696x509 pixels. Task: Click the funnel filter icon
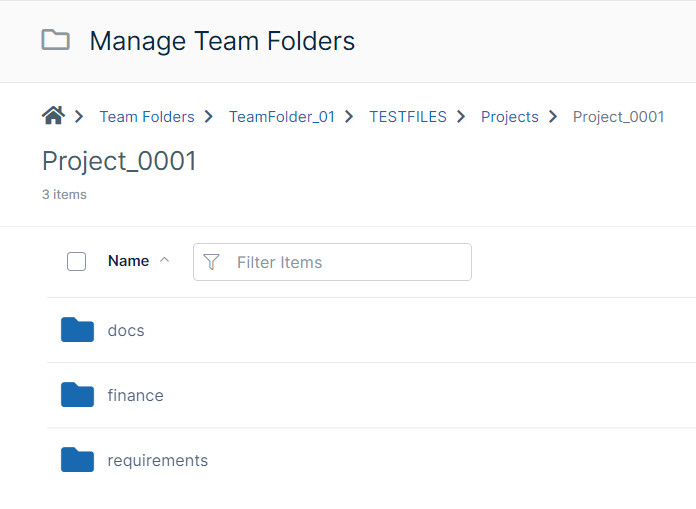click(211, 262)
